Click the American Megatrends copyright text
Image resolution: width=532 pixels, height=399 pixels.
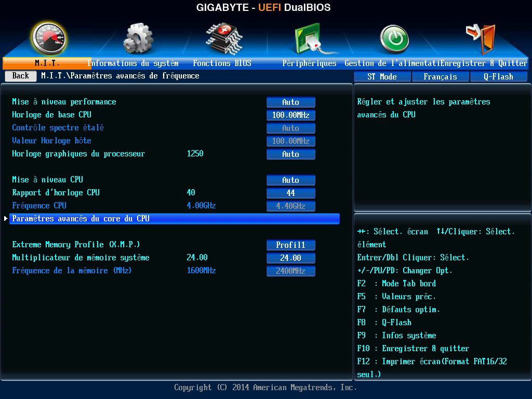point(265,388)
